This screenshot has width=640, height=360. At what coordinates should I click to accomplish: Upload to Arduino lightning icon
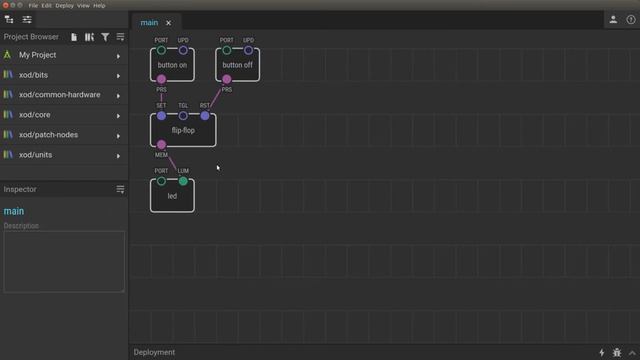(602, 352)
